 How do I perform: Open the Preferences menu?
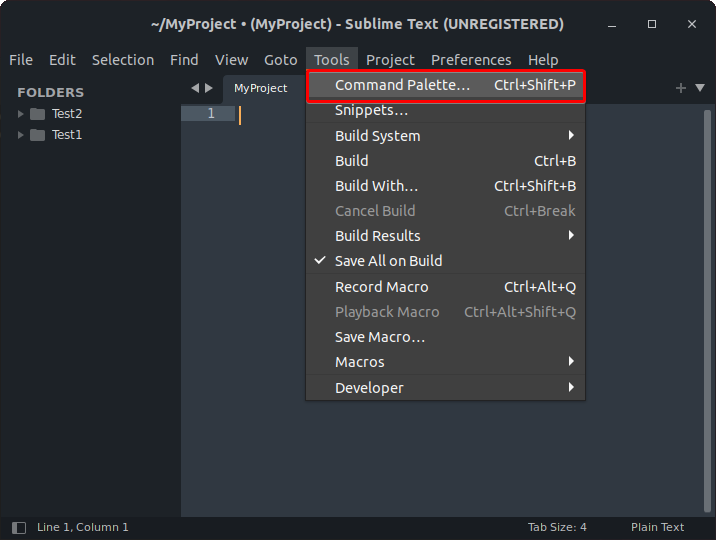[471, 60]
